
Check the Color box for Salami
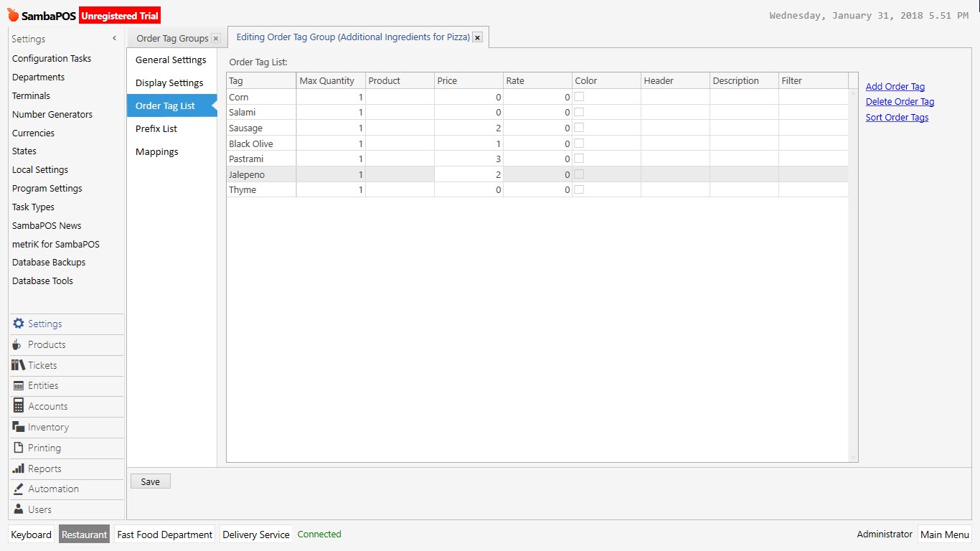point(579,112)
